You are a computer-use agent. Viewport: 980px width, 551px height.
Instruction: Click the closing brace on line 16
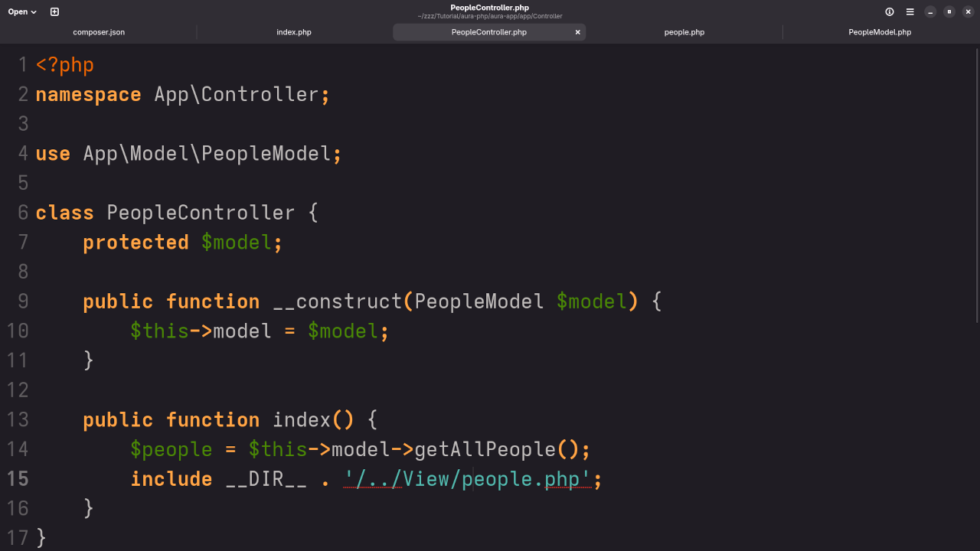(88, 508)
